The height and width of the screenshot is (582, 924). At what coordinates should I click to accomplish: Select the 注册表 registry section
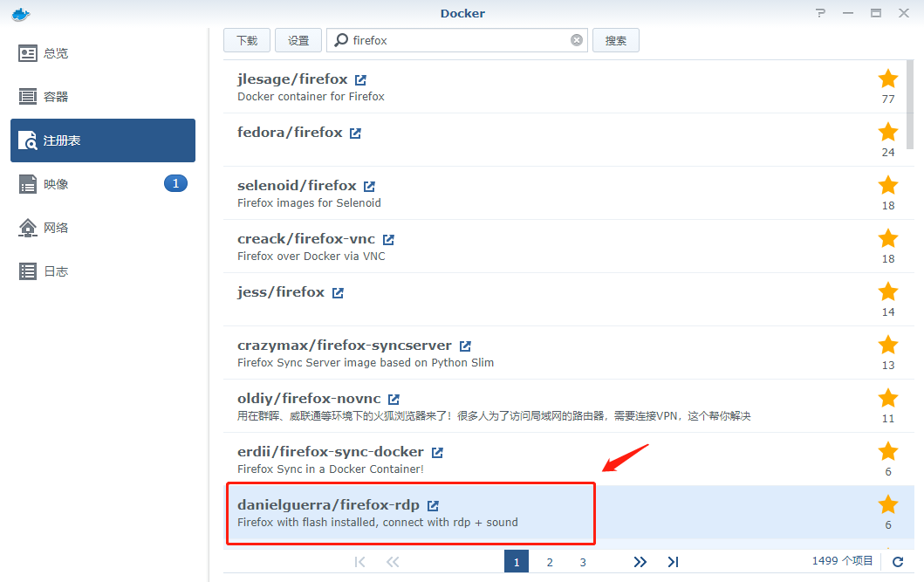(x=103, y=140)
